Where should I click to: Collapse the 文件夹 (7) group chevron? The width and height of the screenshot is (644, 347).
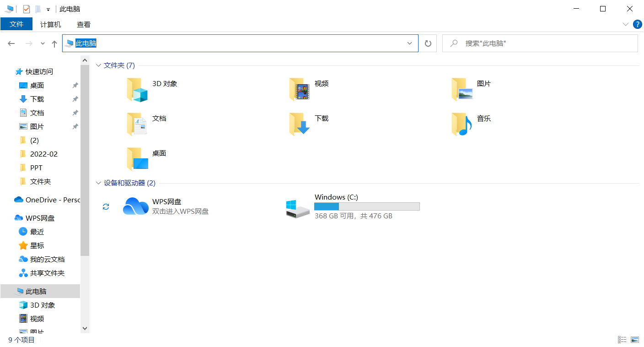(x=98, y=65)
